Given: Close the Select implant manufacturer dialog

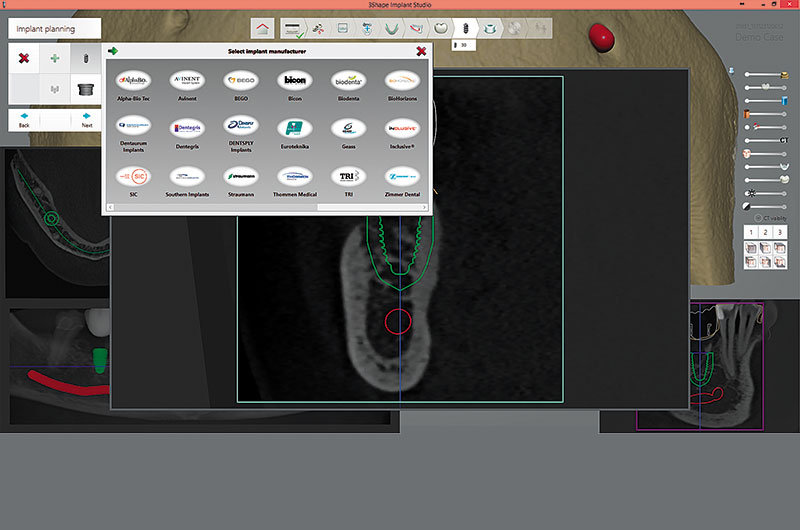Looking at the screenshot, I should [x=421, y=51].
